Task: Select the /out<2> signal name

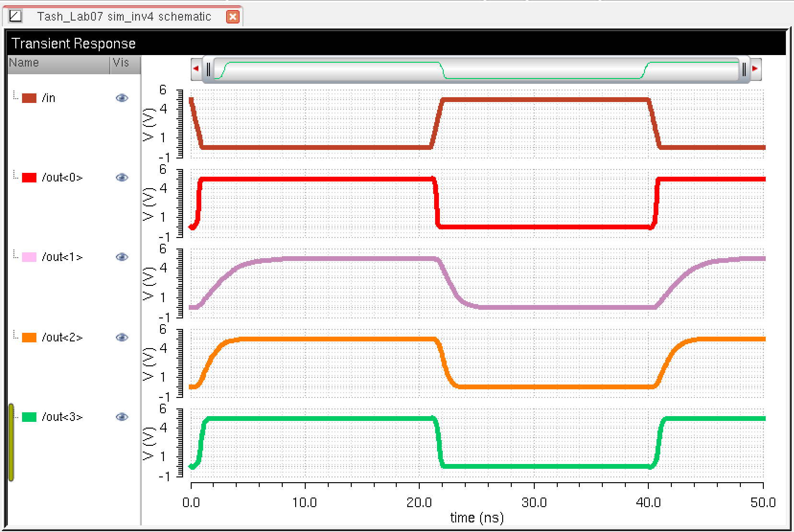Action: coord(62,338)
